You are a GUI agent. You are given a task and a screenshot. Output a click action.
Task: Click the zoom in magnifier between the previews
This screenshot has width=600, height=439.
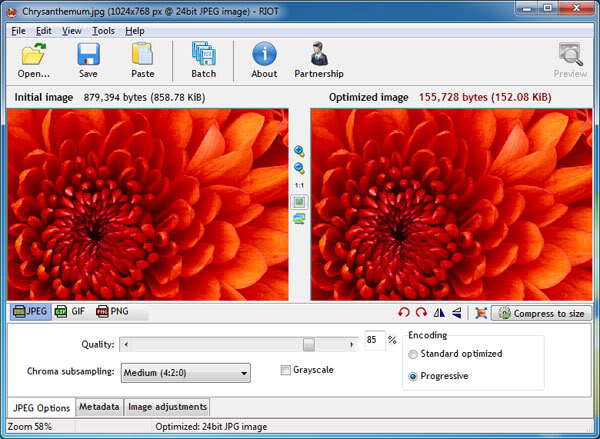[298, 151]
